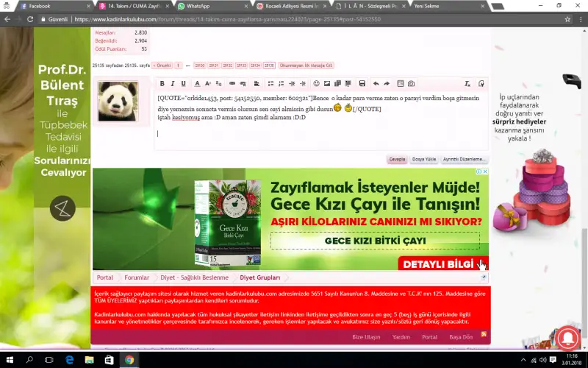Redo the last edit in editor
588x368 pixels.
tap(387, 84)
